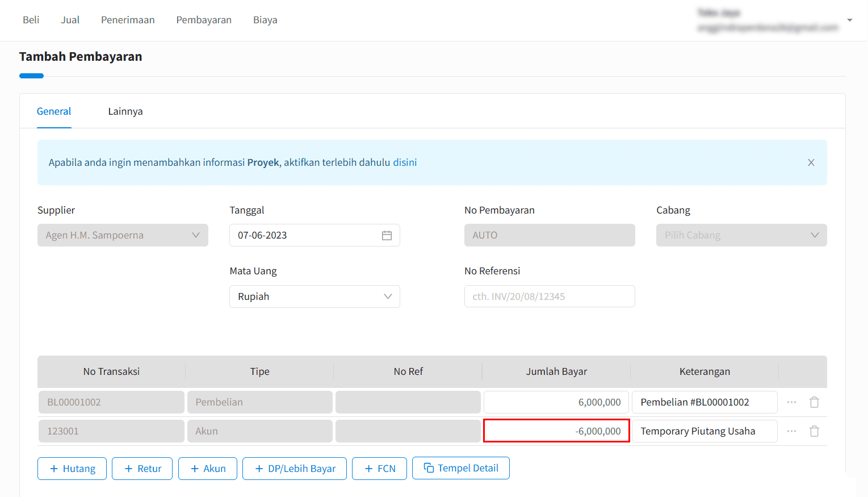This screenshot has width=868, height=497.
Task: Switch to the General tab
Action: click(54, 111)
